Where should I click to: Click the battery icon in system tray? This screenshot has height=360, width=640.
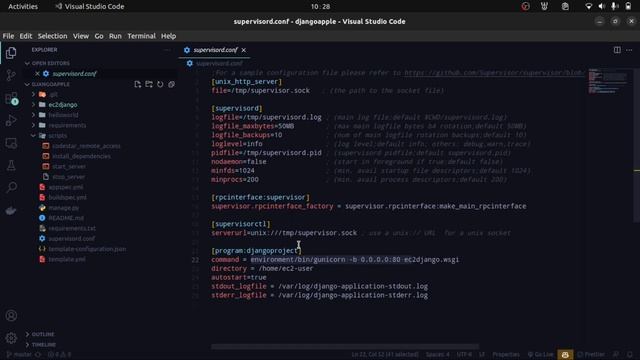tap(628, 6)
